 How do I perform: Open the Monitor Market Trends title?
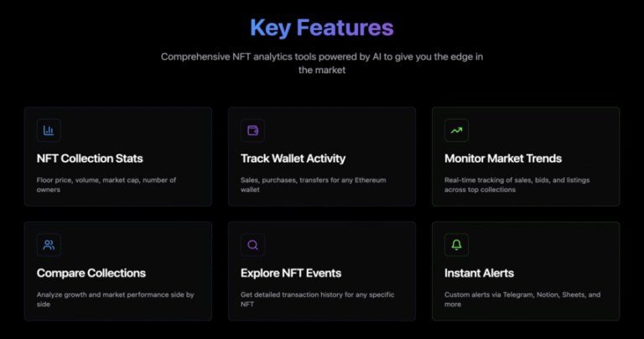[503, 159]
